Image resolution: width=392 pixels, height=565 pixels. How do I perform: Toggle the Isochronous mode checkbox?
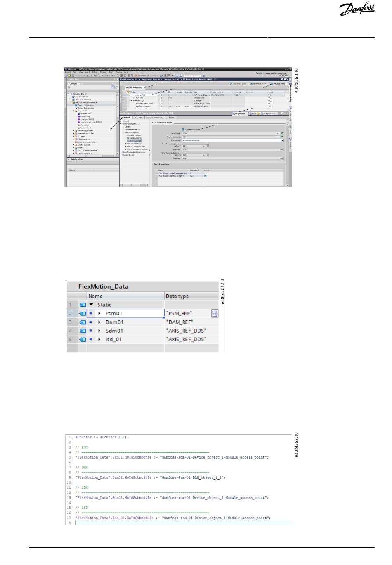pos(183,129)
